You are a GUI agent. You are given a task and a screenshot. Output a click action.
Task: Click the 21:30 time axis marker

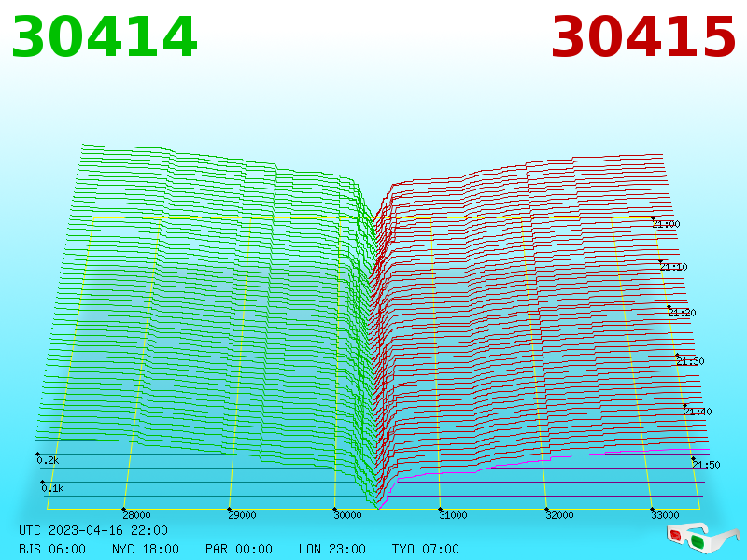click(690, 361)
